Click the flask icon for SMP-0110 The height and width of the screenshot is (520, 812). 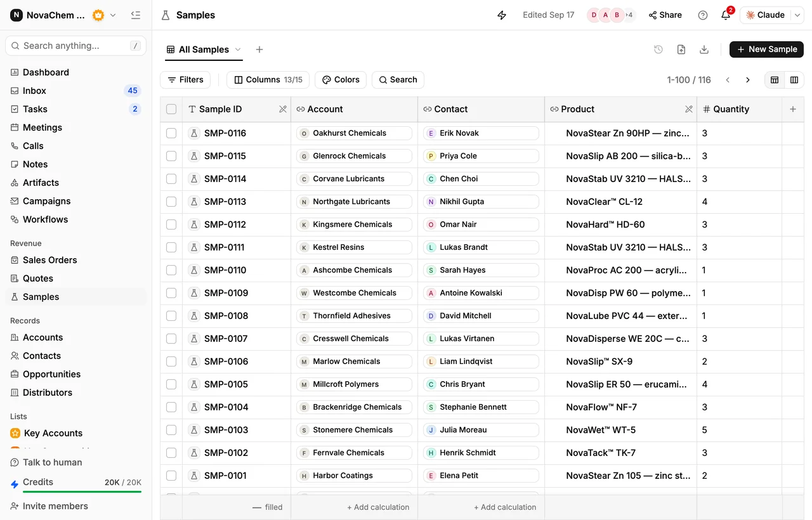point(194,270)
